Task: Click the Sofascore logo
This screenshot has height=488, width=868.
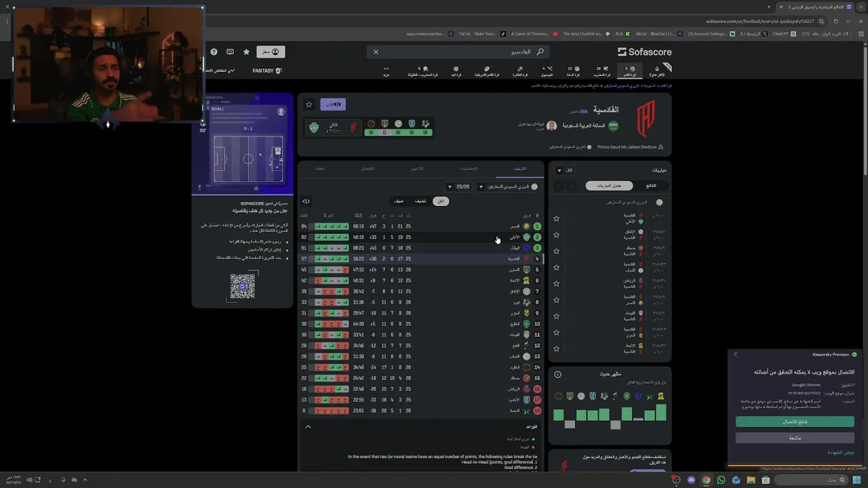Action: [x=644, y=52]
